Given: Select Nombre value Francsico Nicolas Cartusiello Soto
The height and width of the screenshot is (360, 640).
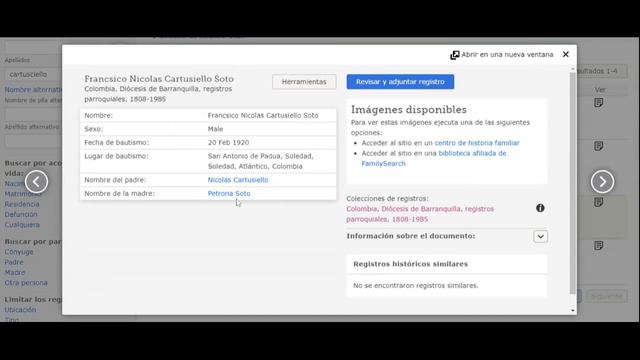Looking at the screenshot, I should click(263, 116).
